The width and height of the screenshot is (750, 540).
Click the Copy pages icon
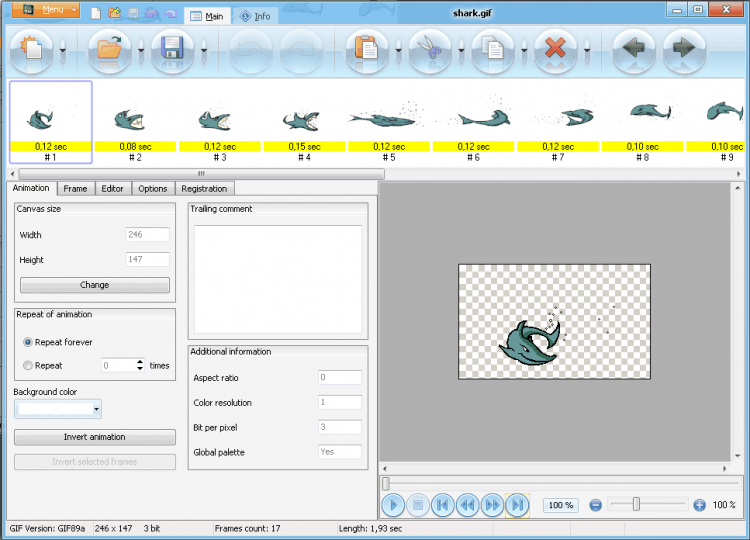[493, 49]
